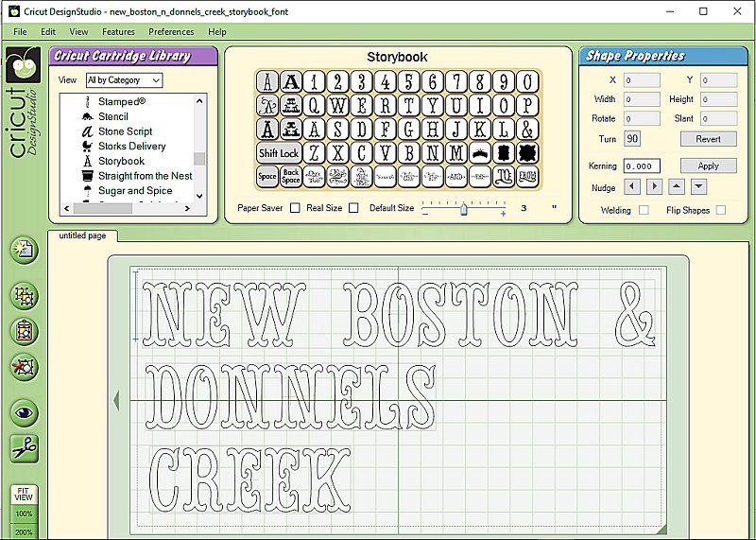Enable the Real Size checkbox
756x540 pixels.
353,208
